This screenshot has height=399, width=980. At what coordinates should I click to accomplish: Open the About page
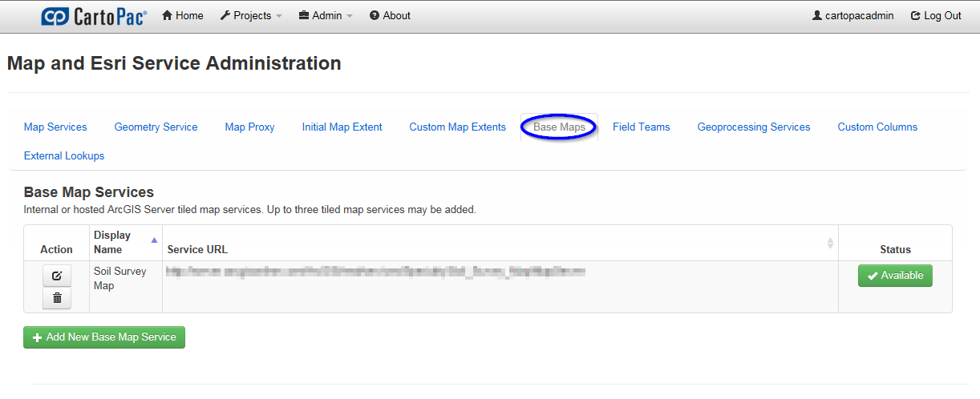pos(390,16)
